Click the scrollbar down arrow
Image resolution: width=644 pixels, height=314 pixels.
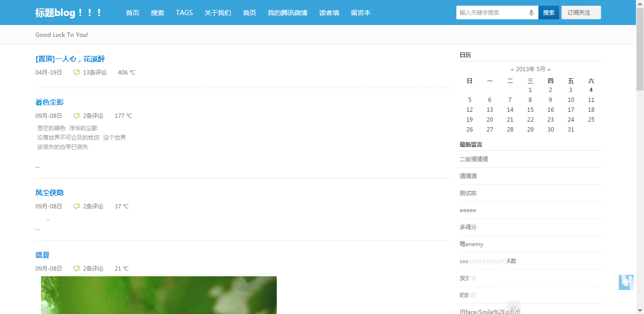pyautogui.click(x=640, y=310)
